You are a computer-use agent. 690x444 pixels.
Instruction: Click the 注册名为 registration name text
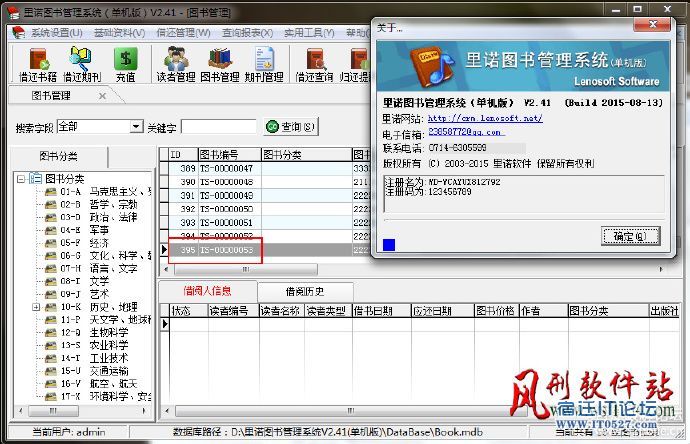coord(442,182)
